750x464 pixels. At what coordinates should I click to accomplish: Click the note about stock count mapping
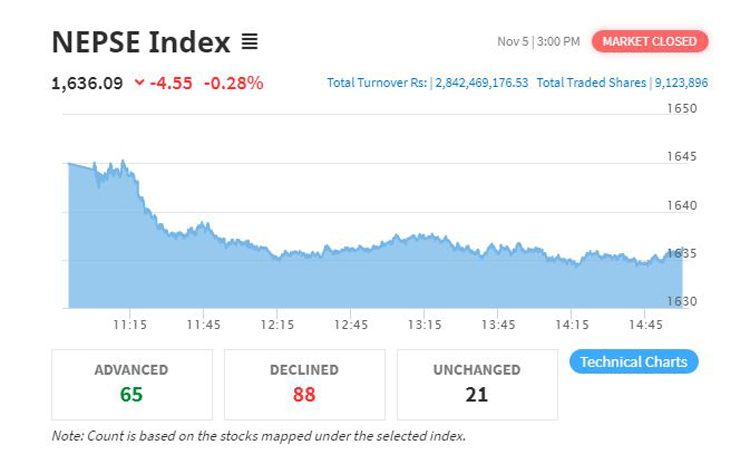point(258,436)
